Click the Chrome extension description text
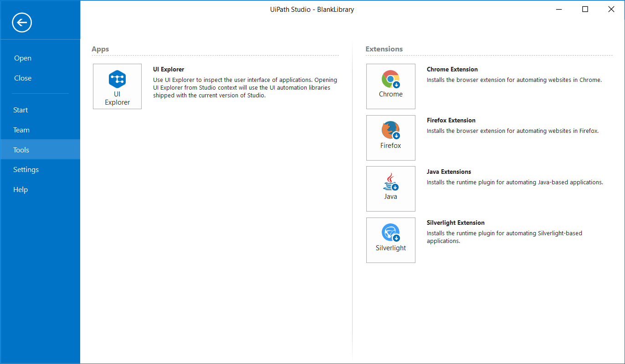Viewport: 625px width, 364px height. click(514, 80)
